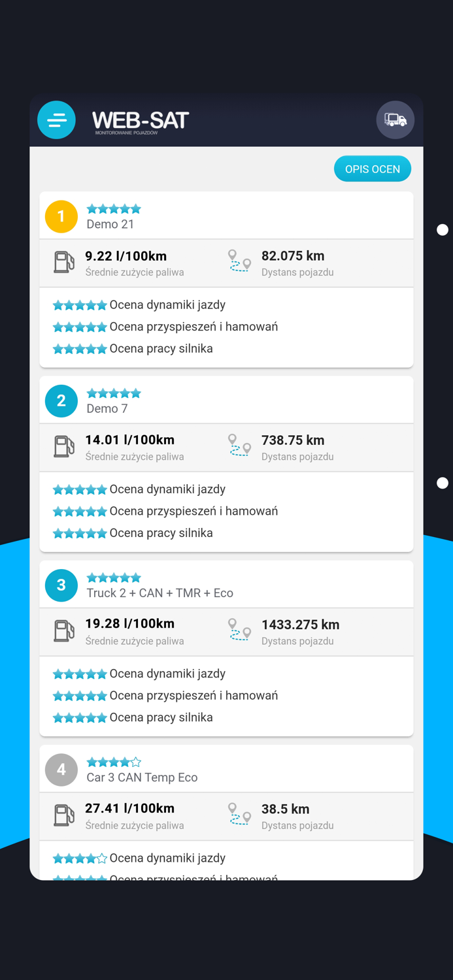Select rank badge 2 for Demo 7
The image size is (453, 980).
(x=61, y=400)
